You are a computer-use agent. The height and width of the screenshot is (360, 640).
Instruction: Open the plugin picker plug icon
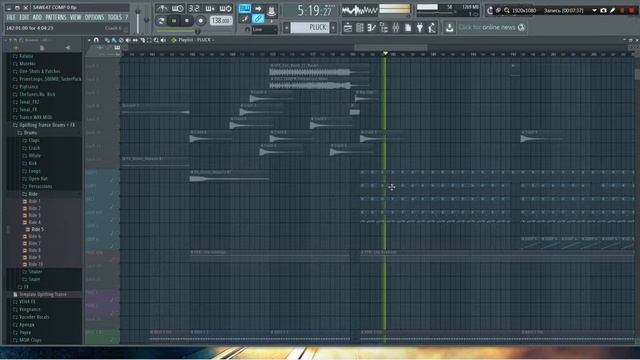pyautogui.click(x=420, y=27)
